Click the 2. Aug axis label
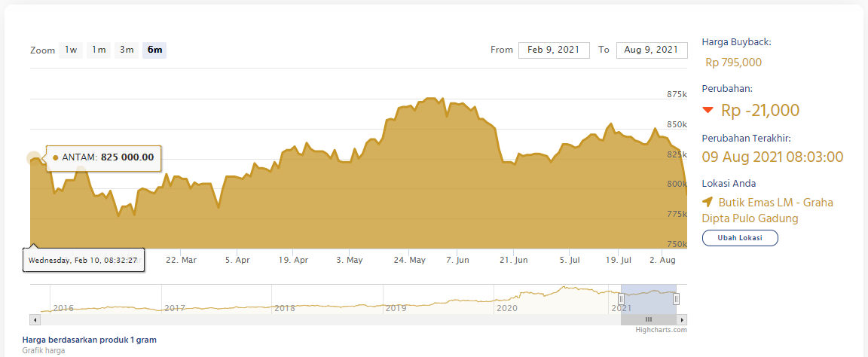 click(662, 260)
